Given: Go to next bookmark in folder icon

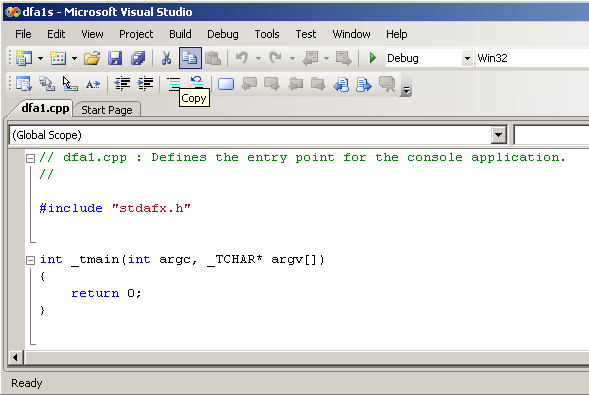Looking at the screenshot, I should (x=318, y=84).
